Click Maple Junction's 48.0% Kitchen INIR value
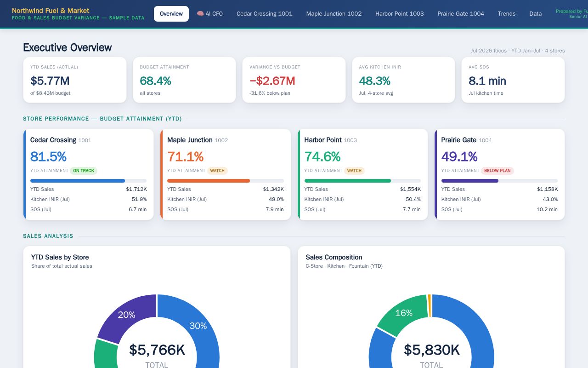Screen dimensions: 588x368 tap(276, 199)
